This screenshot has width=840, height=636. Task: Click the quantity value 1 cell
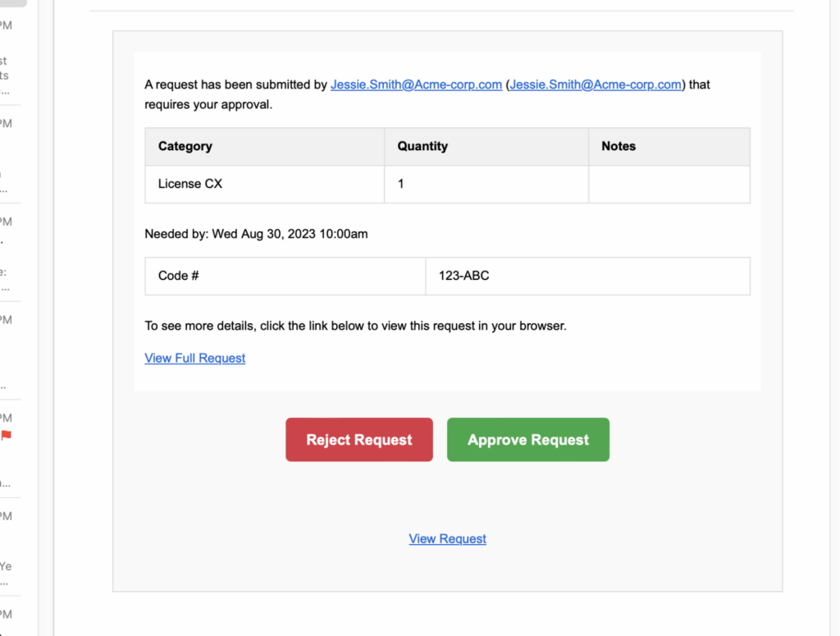(x=400, y=184)
